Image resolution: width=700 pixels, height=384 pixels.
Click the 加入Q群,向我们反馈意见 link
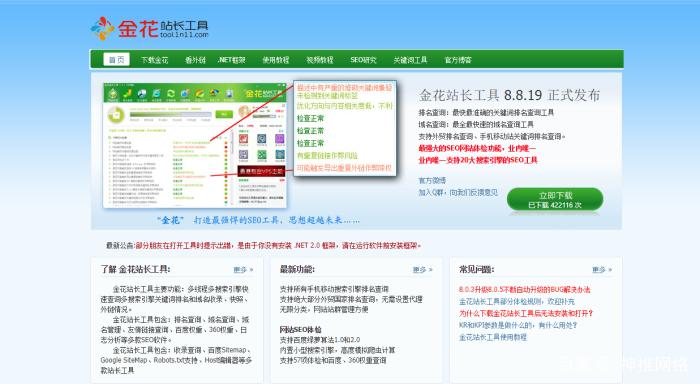click(458, 192)
